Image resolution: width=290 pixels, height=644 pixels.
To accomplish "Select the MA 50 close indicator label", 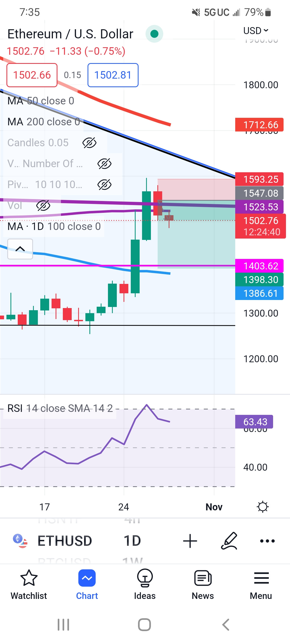I will [x=41, y=101].
